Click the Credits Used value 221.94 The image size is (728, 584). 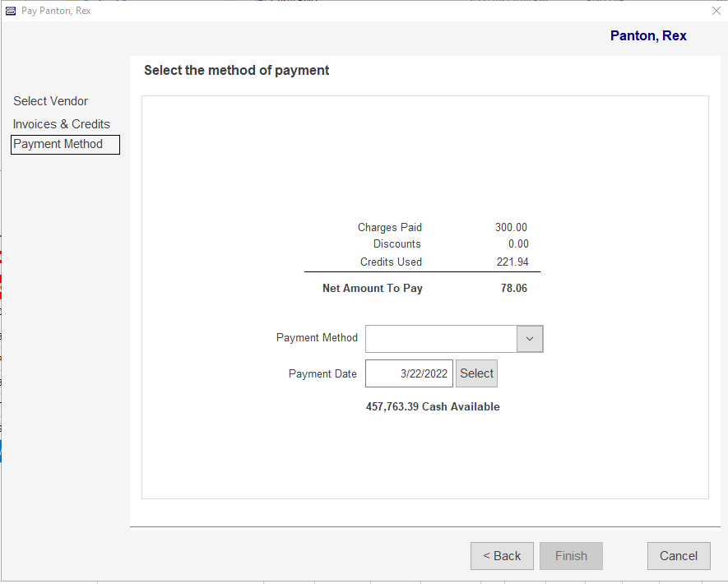pos(512,262)
